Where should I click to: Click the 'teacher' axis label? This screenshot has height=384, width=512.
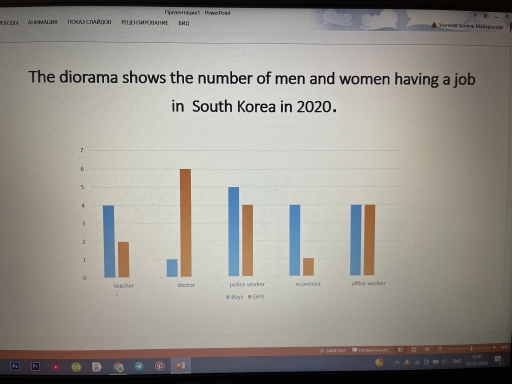pos(124,286)
